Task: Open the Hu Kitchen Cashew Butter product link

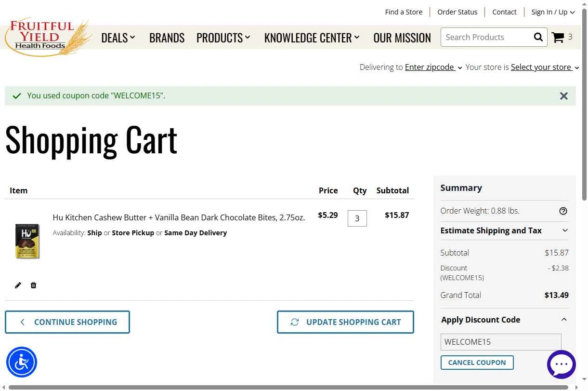Action: (x=179, y=217)
